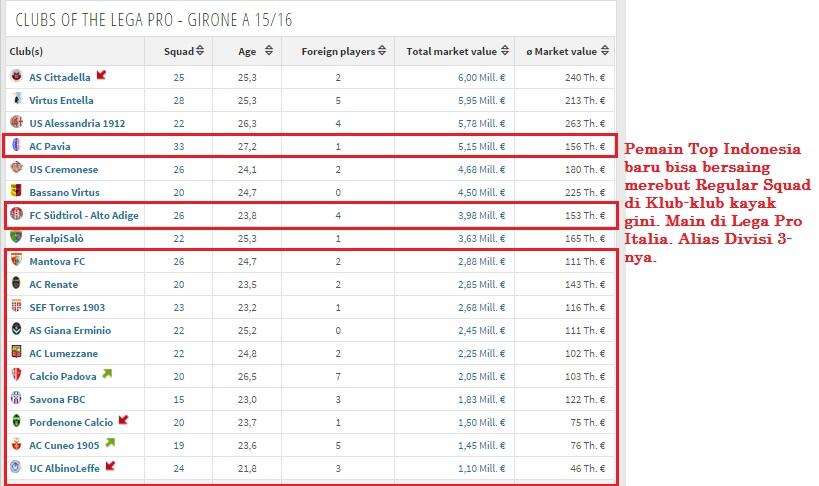819x486 pixels.
Task: Click AC Pavia's squad size 33
Action: pos(179,146)
